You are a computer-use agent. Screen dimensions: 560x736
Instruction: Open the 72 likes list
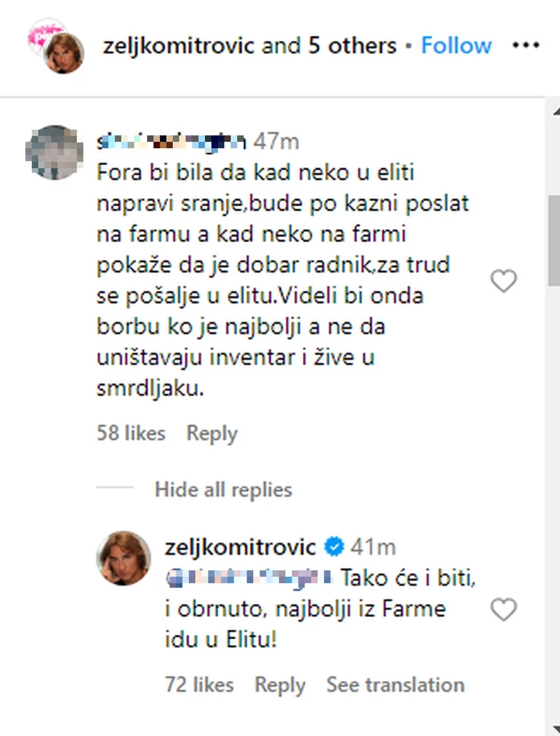198,685
